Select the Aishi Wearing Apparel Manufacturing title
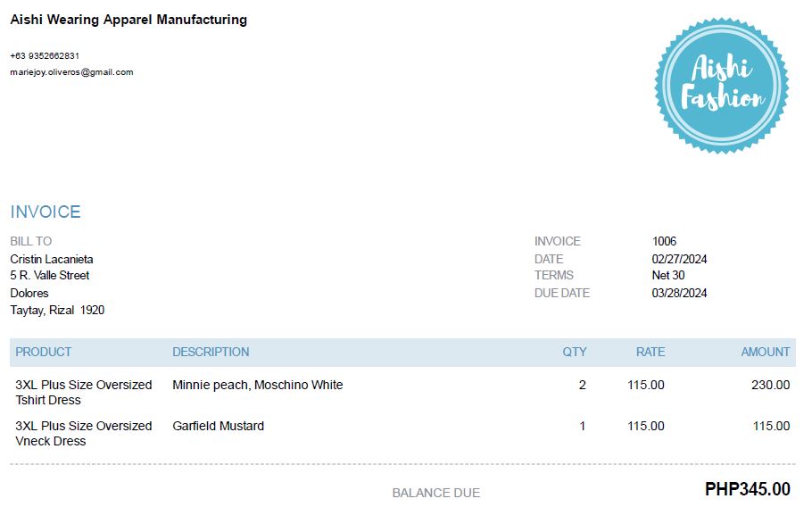Image resolution: width=812 pixels, height=532 pixels. tap(128, 20)
